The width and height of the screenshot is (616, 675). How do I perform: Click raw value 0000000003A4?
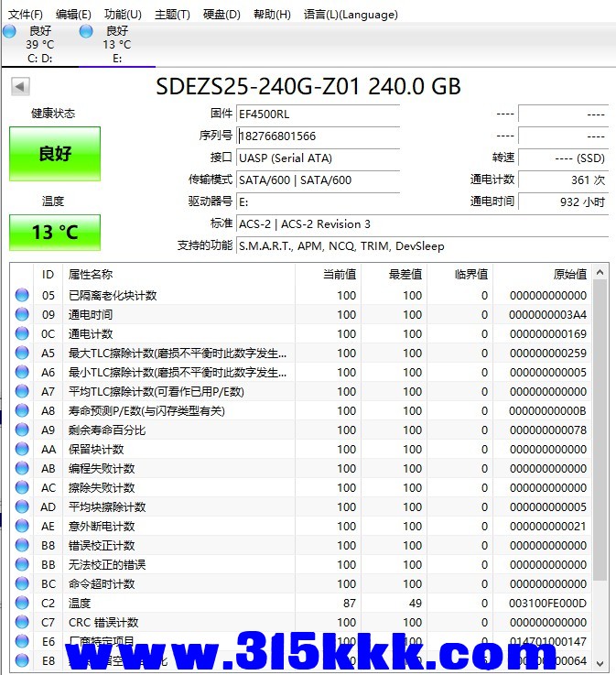tap(547, 315)
